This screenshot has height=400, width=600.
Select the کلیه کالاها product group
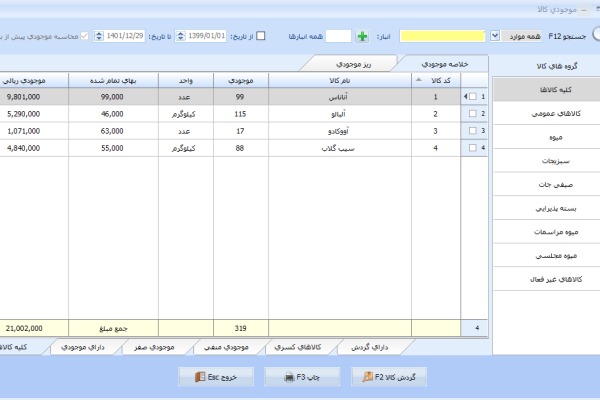coord(547,90)
